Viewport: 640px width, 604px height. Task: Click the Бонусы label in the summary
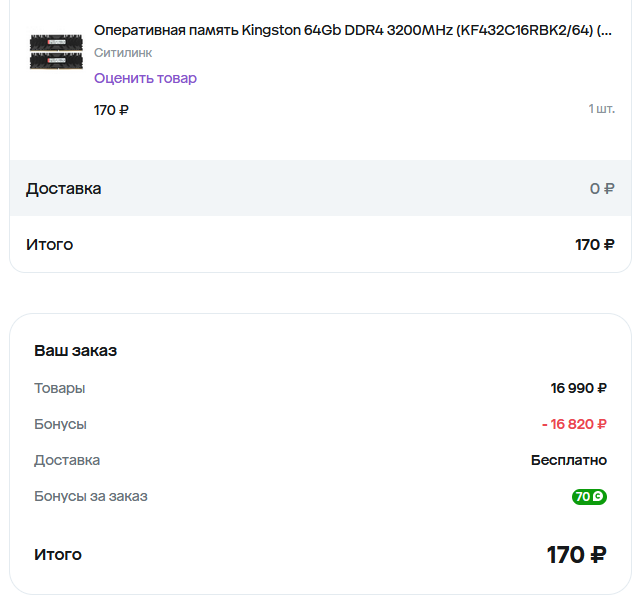pyautogui.click(x=60, y=424)
